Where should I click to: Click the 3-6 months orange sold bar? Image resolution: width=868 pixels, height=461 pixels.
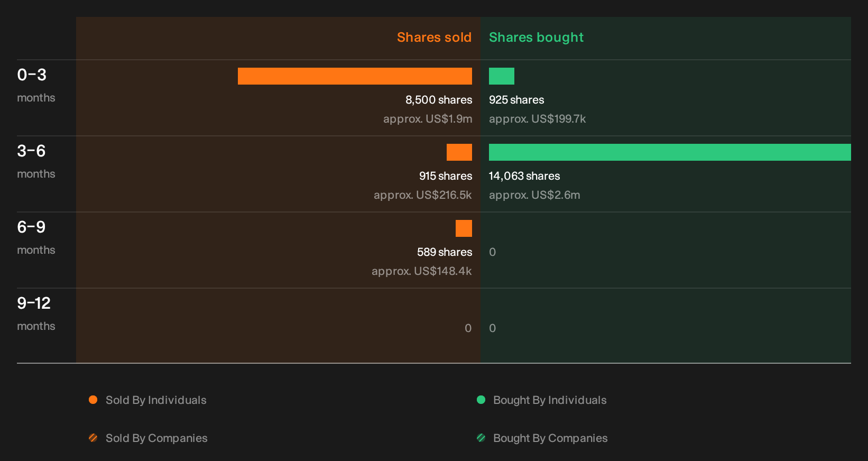pyautogui.click(x=459, y=152)
